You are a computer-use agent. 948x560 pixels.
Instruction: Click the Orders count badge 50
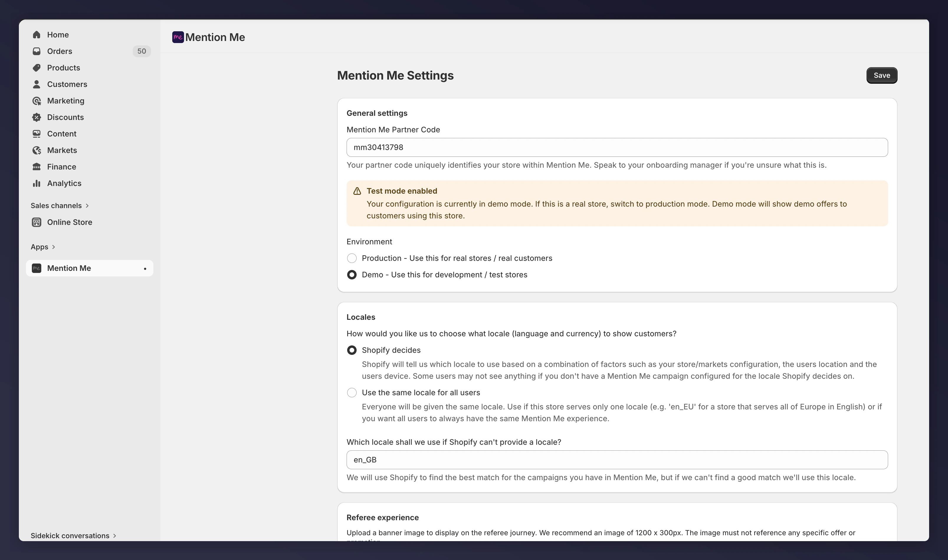point(142,51)
